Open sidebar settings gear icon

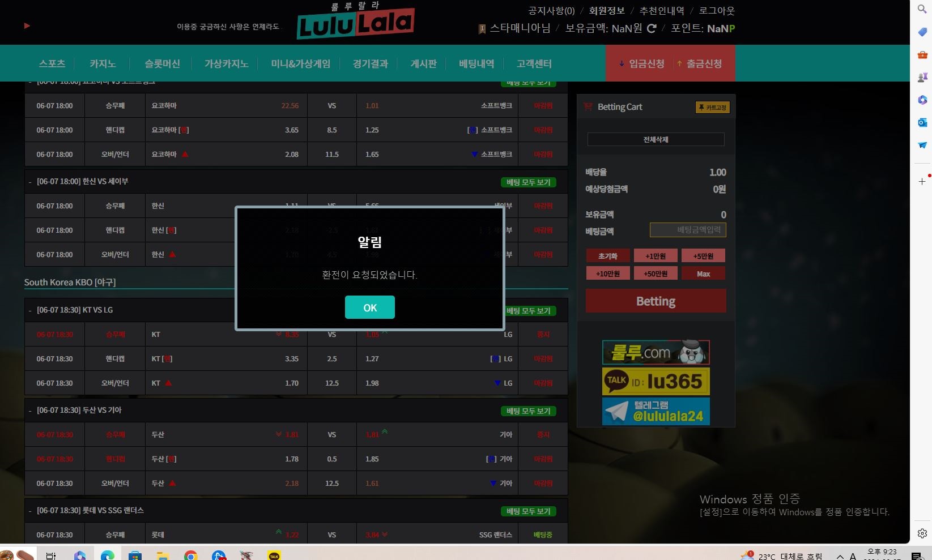[x=922, y=533]
